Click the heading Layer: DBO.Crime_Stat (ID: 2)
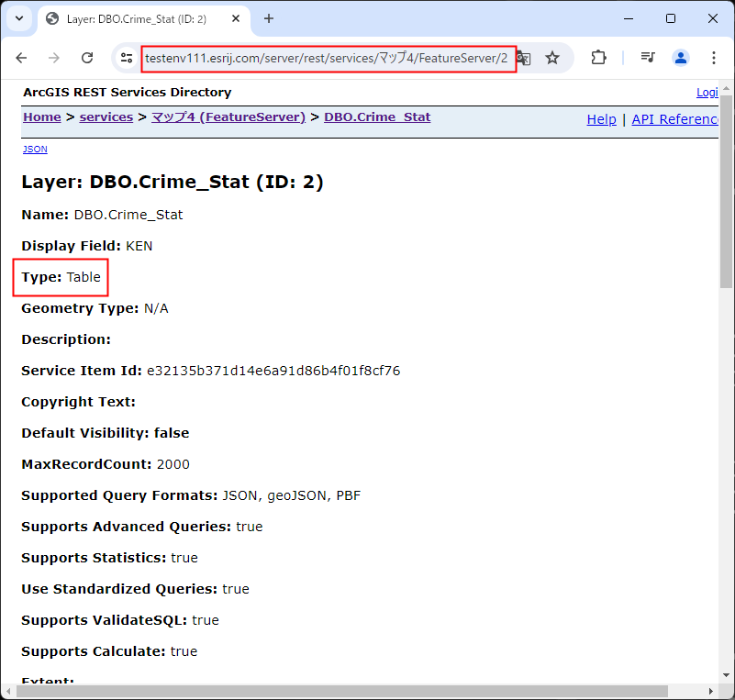The width and height of the screenshot is (735, 700). pos(173,182)
